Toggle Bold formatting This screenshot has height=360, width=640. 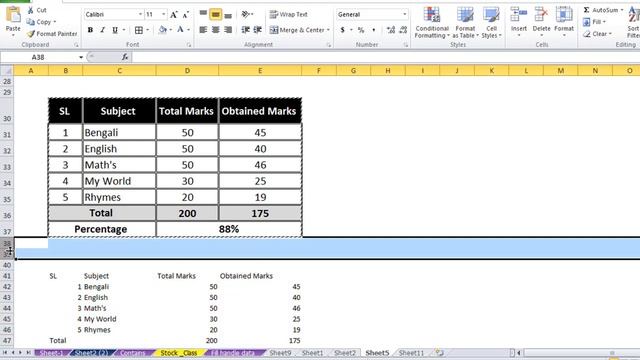click(x=90, y=30)
